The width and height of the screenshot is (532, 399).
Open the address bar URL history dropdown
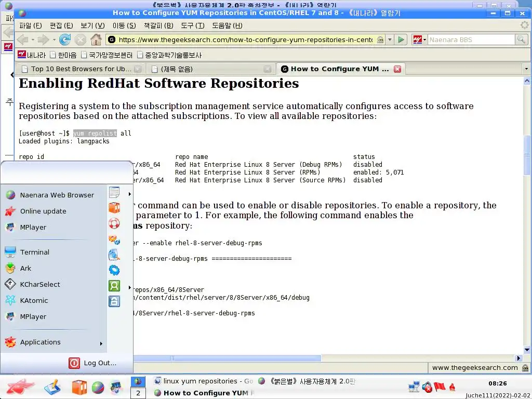tap(390, 39)
